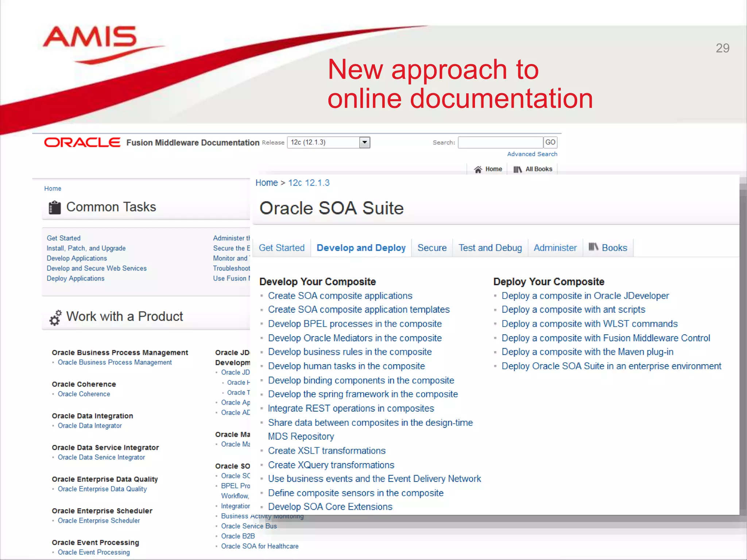
Task: Open Oracle Data Integrator link
Action: (x=90, y=426)
